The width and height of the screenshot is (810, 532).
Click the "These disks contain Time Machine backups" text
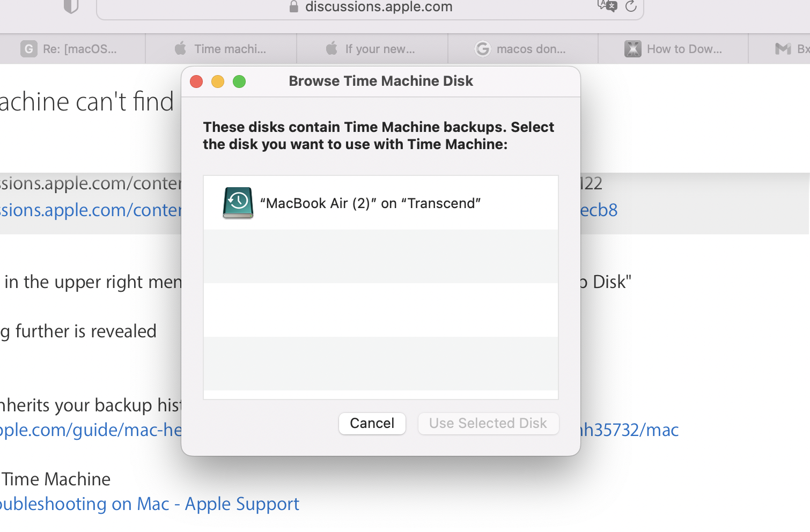[x=378, y=136]
